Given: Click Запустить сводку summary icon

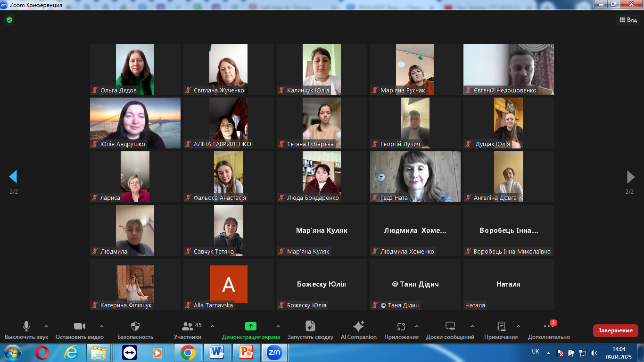Looking at the screenshot, I should 310,327.
